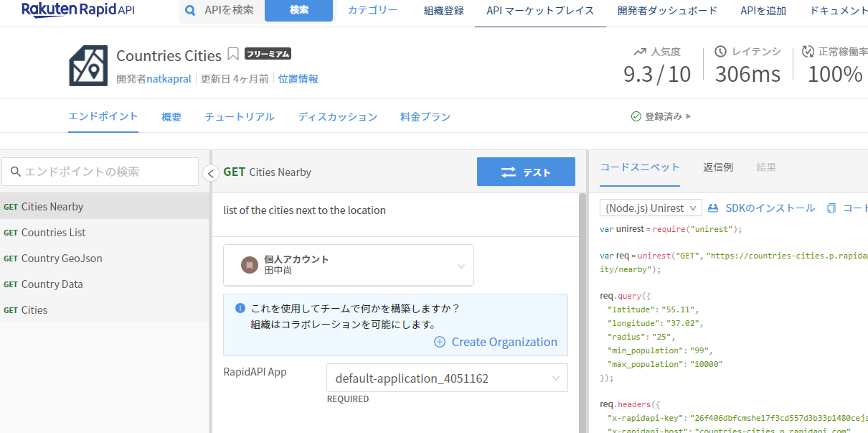This screenshot has height=433, width=868.
Task: Click the endpoint search magnifier icon
Action: (16, 172)
